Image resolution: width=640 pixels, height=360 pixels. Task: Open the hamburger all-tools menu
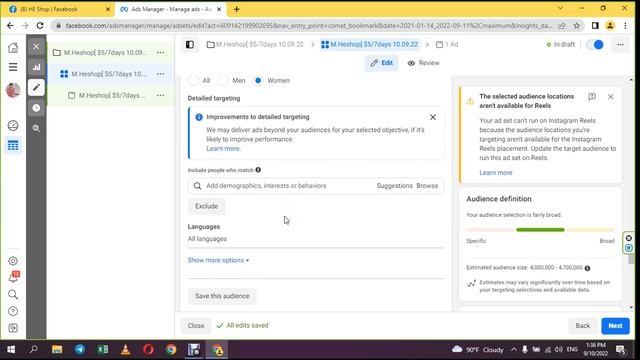coord(13,67)
